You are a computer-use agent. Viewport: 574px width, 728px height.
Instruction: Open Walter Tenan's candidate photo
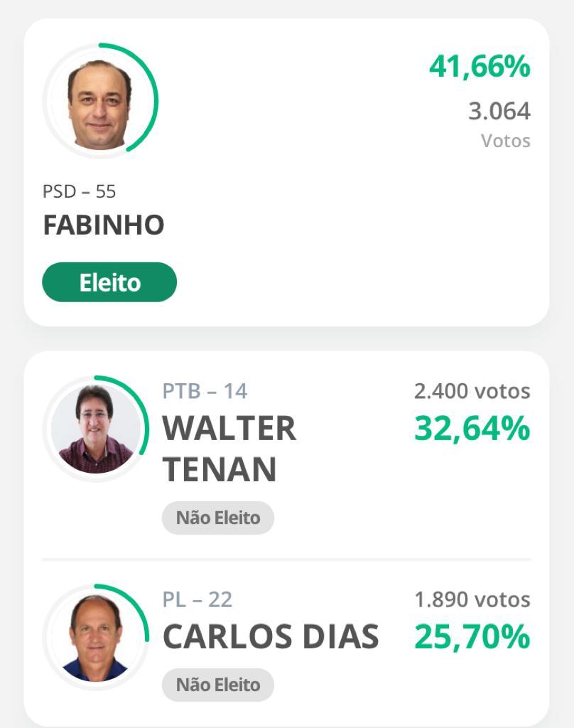tap(96, 429)
